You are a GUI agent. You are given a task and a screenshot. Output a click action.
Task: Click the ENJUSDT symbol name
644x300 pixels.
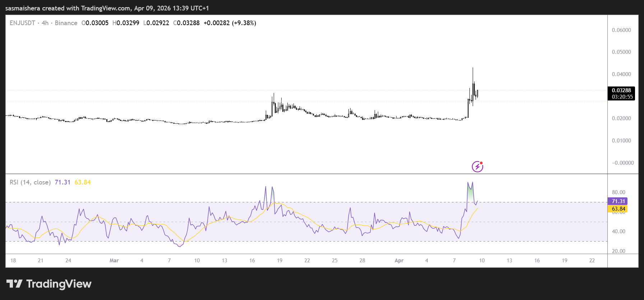click(x=22, y=23)
